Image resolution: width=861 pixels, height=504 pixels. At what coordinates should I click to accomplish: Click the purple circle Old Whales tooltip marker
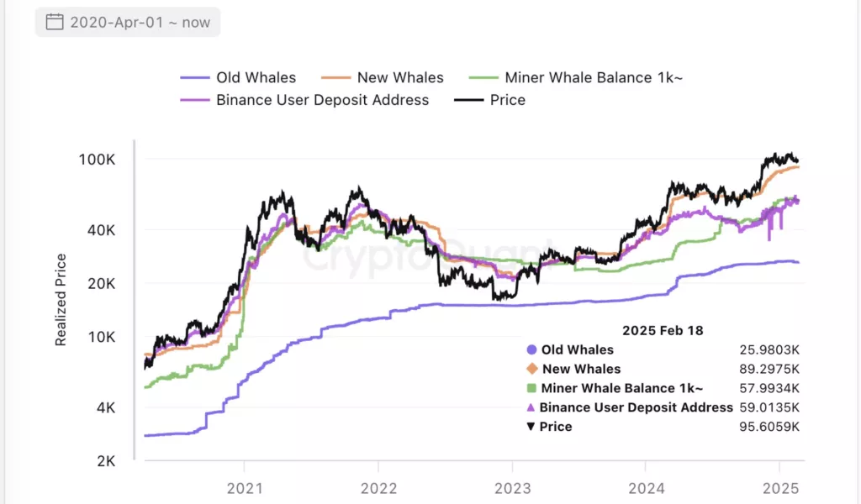531,349
